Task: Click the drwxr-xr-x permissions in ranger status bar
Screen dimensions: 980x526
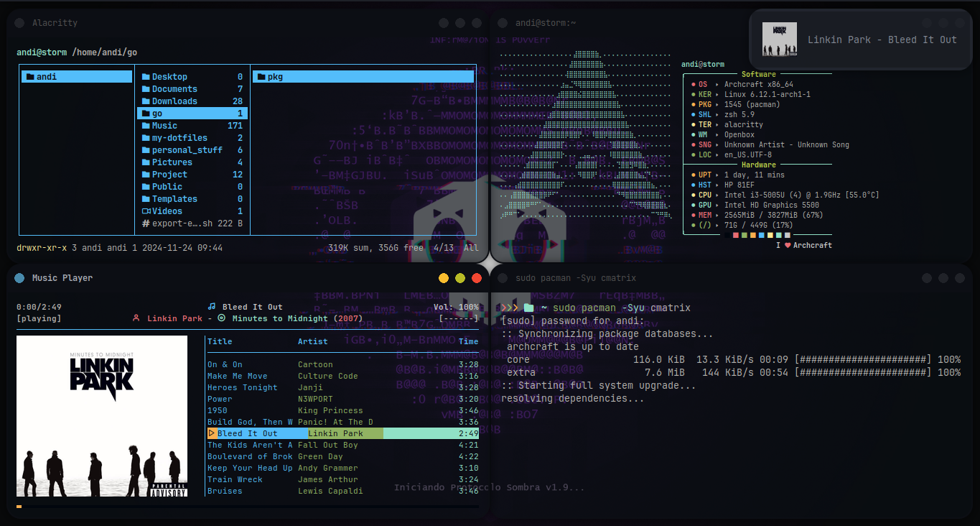Action: tap(42, 248)
